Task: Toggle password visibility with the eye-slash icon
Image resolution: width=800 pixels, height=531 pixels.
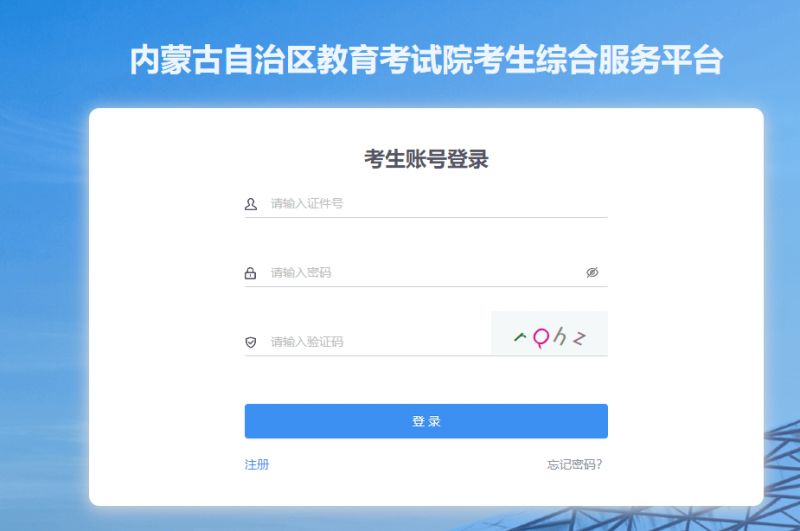Action: tap(592, 272)
